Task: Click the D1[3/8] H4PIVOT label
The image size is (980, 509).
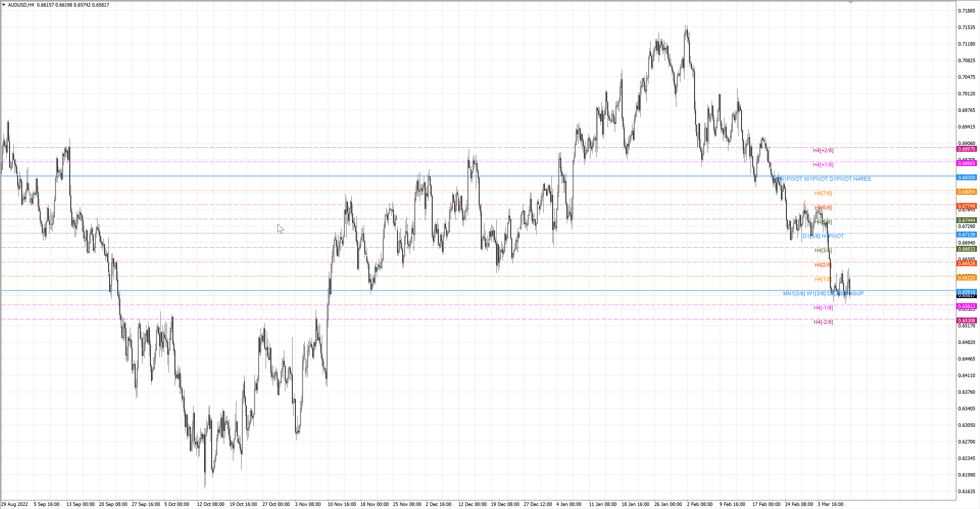Action: [823, 236]
